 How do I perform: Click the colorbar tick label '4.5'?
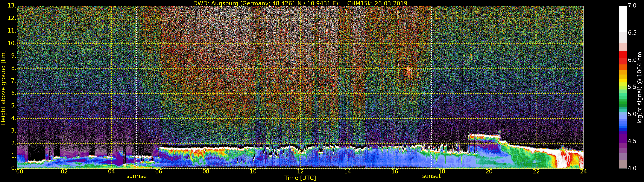point(632,141)
